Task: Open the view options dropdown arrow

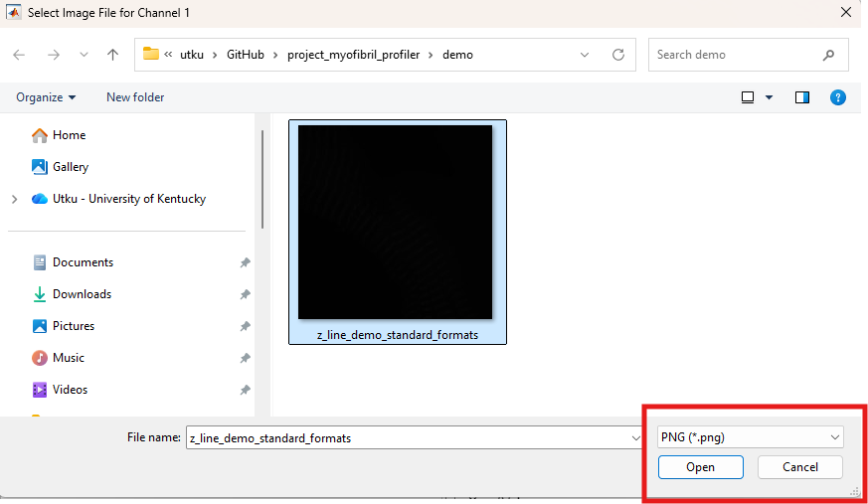Action: (769, 97)
